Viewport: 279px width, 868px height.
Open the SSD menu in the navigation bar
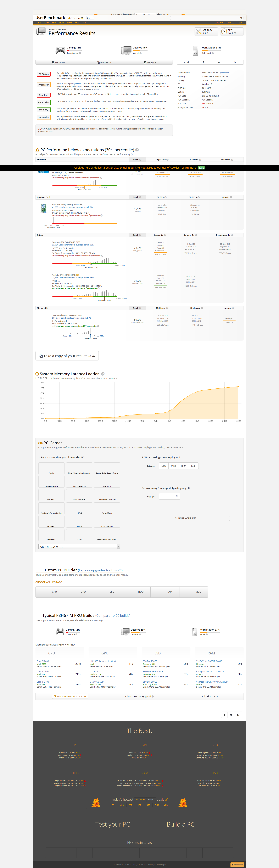coord(54,23)
